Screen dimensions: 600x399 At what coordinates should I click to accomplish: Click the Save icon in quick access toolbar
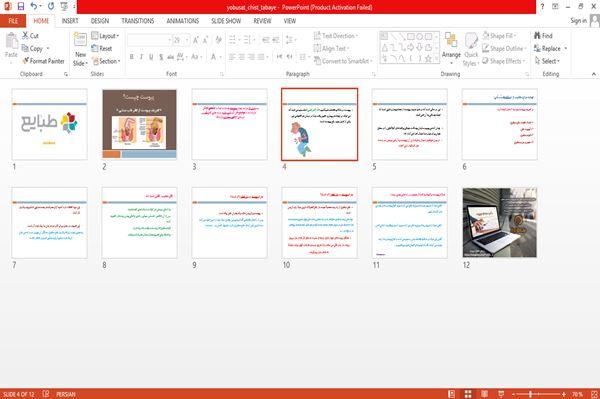(21, 7)
